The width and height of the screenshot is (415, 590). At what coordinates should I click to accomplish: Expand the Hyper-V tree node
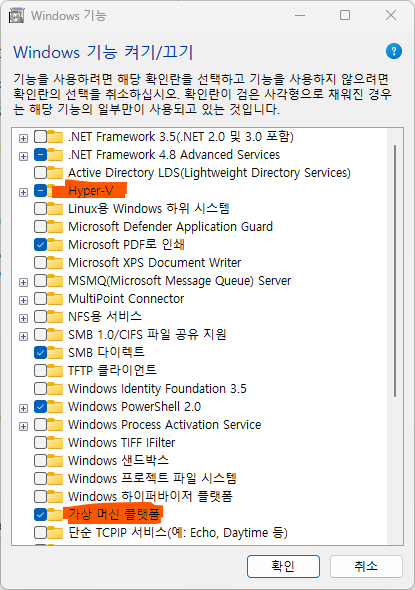click(23, 192)
